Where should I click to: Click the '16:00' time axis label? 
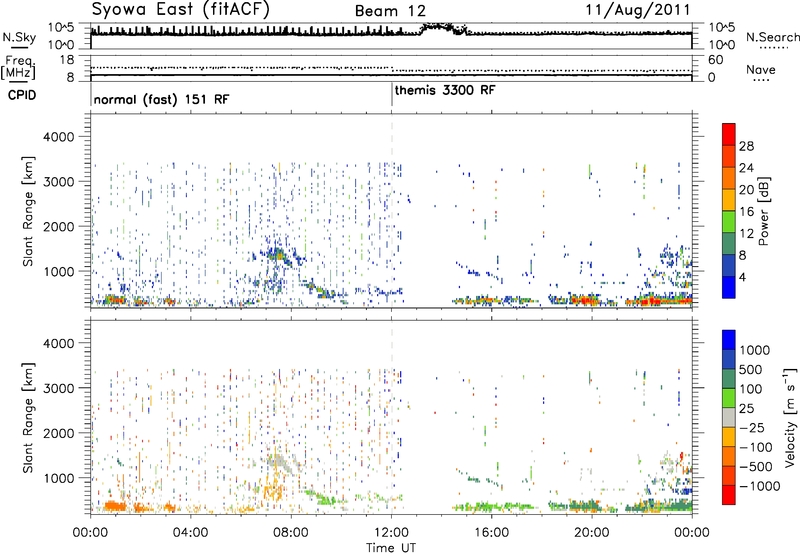tap(491, 533)
